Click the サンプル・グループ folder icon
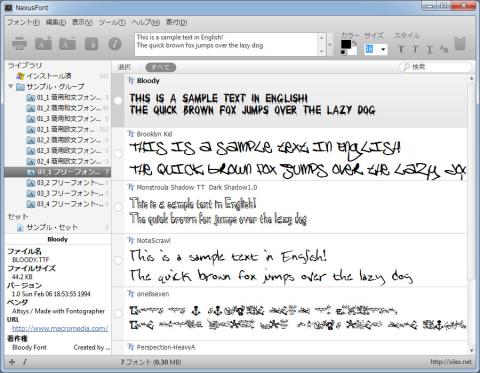This screenshot has width=480, height=373. point(21,87)
